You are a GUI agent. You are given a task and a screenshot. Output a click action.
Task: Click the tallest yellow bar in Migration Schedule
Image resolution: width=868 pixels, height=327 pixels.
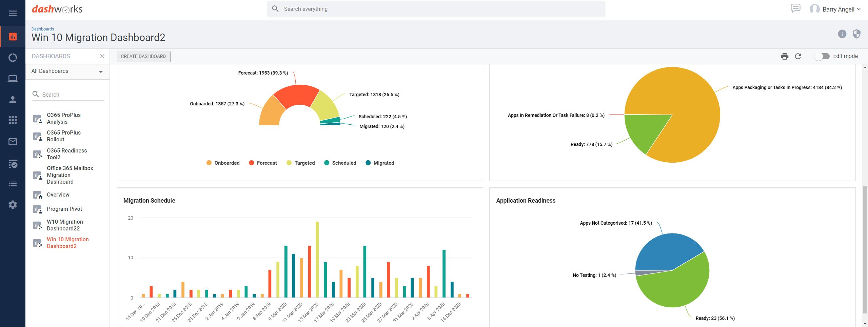tap(317, 260)
